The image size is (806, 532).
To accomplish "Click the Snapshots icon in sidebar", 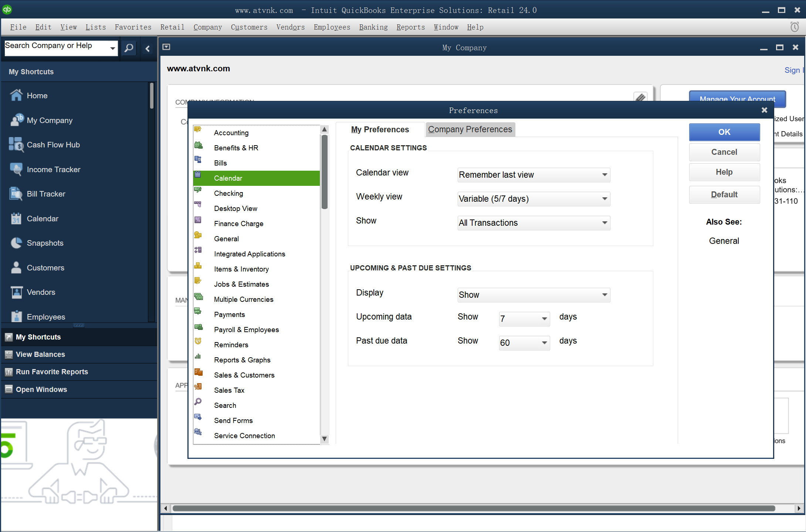I will pos(16,243).
